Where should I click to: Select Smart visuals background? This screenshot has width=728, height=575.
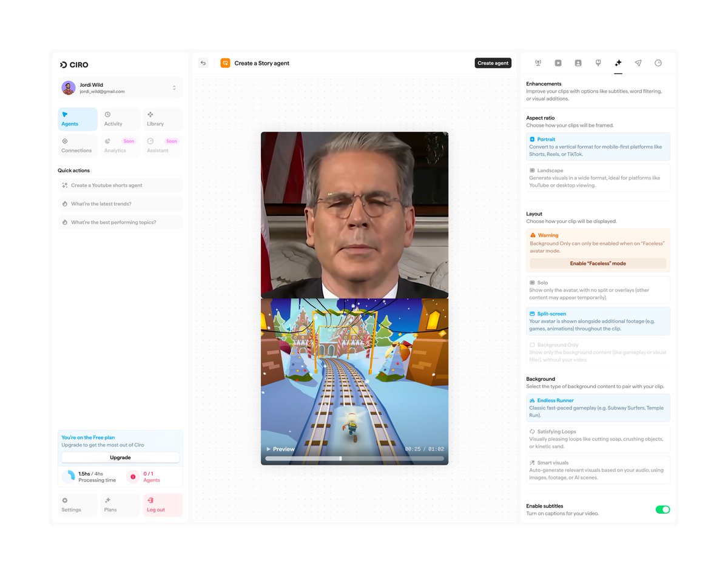pyautogui.click(x=598, y=470)
